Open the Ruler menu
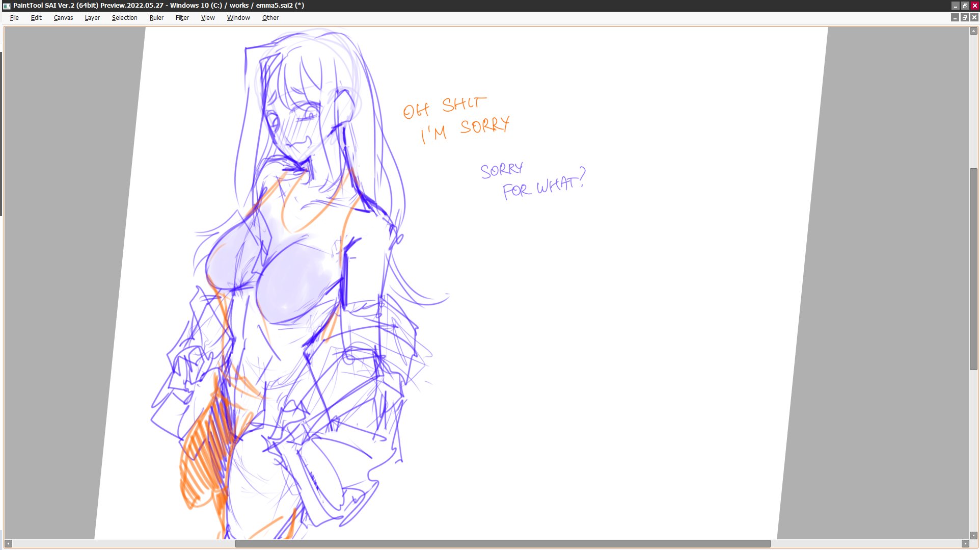This screenshot has height=550, width=980. click(x=156, y=17)
